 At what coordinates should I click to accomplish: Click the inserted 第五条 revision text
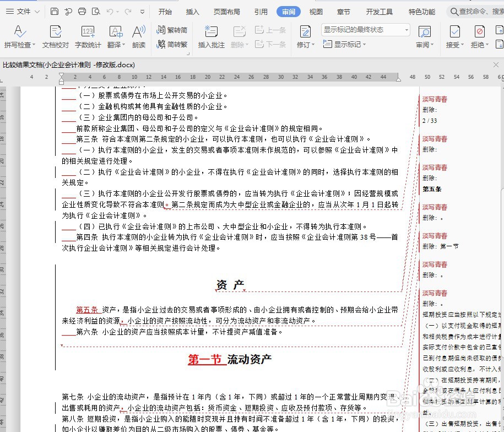point(87,310)
